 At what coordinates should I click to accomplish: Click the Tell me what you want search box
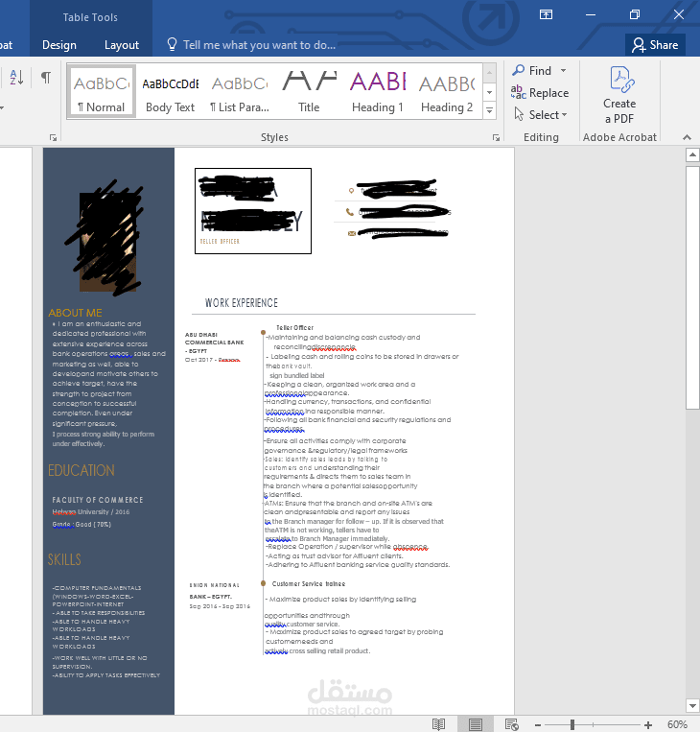252,45
